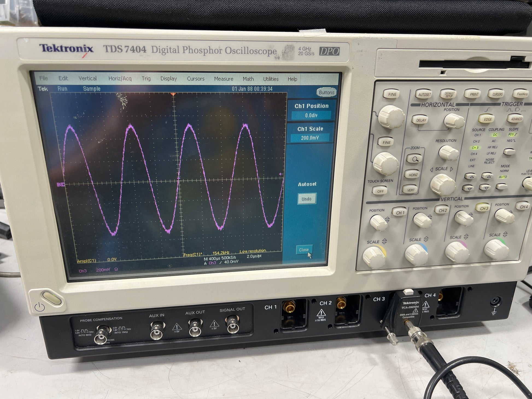Open the Vertical menu
The height and width of the screenshot is (399, 532).
[88, 78]
